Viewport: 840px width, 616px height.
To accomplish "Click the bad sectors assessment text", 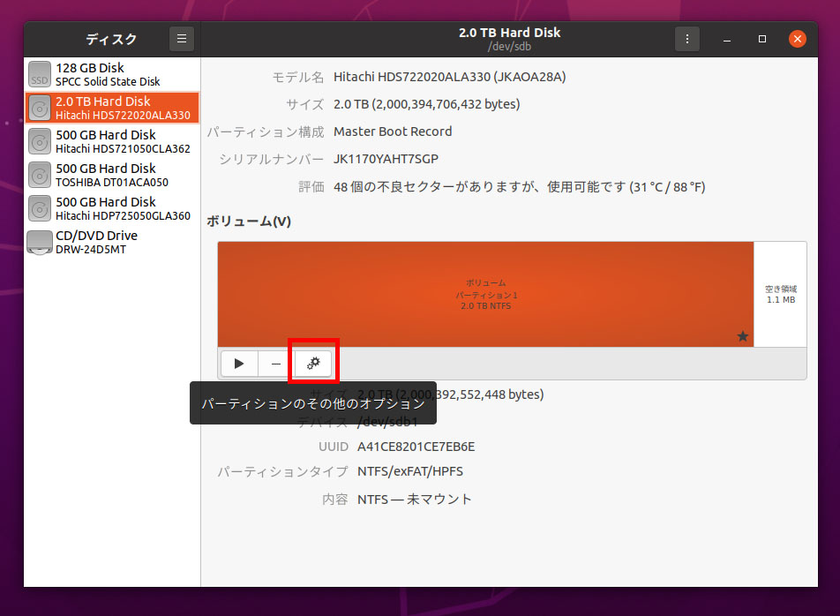I will coord(519,187).
